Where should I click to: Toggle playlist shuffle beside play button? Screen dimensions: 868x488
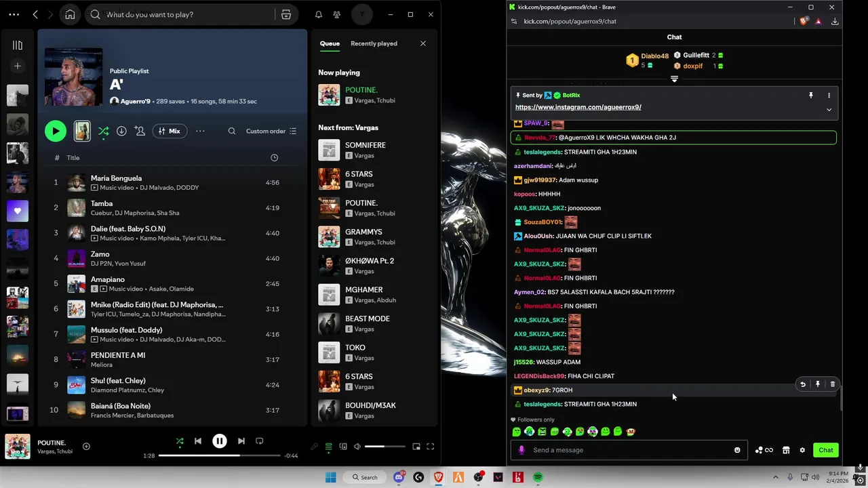pyautogui.click(x=103, y=131)
